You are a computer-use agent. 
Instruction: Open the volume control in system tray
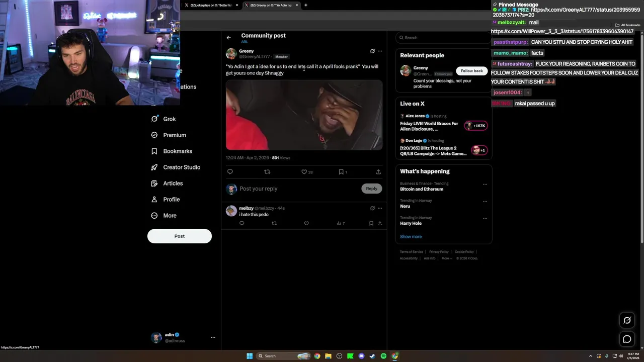(621, 356)
